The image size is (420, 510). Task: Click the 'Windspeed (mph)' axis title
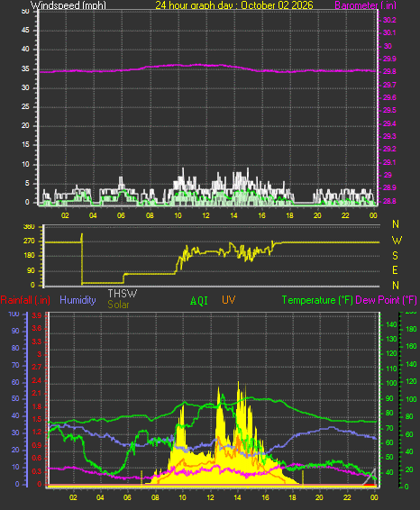[68, 5]
